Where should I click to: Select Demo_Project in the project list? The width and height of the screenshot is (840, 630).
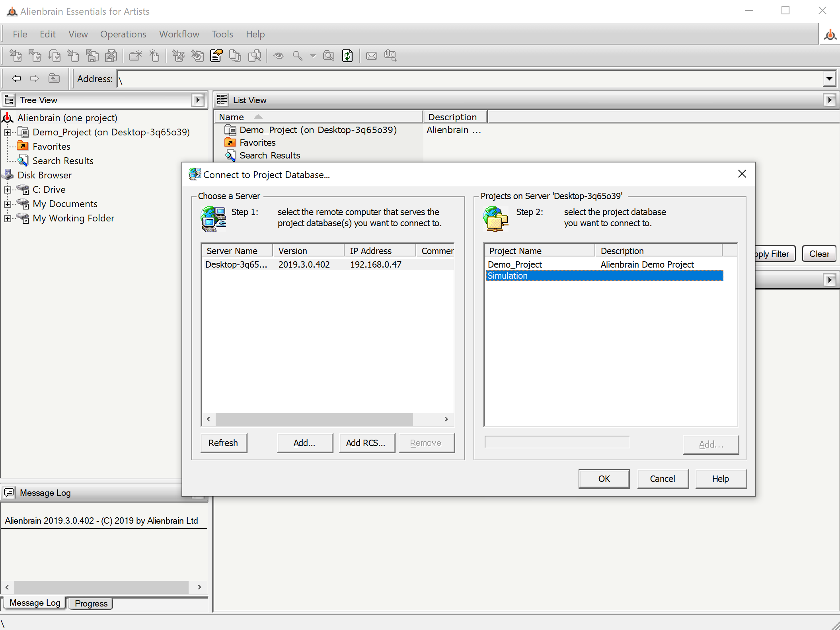[x=515, y=264]
